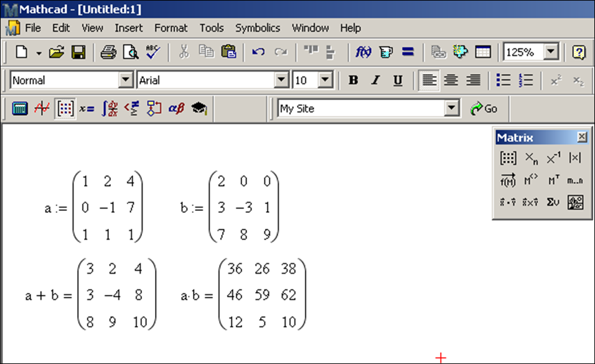Image resolution: width=595 pixels, height=364 pixels.
Task: Close the Matrix palette
Action: tap(582, 138)
